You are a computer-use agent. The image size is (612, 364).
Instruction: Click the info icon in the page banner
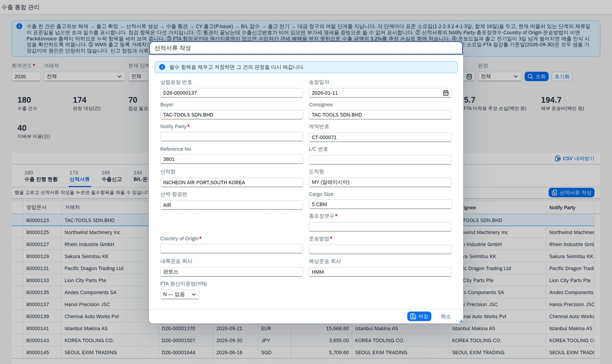tap(19, 26)
